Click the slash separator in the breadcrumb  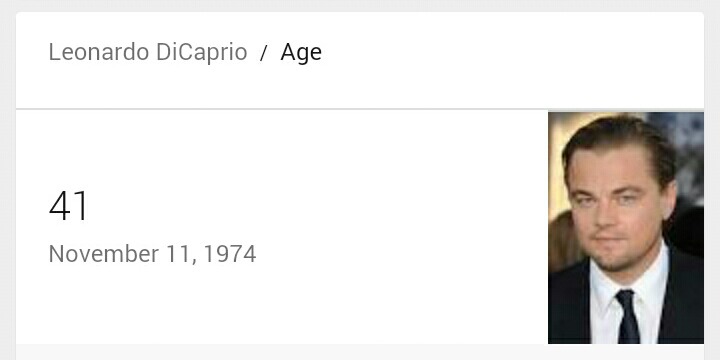click(x=263, y=53)
